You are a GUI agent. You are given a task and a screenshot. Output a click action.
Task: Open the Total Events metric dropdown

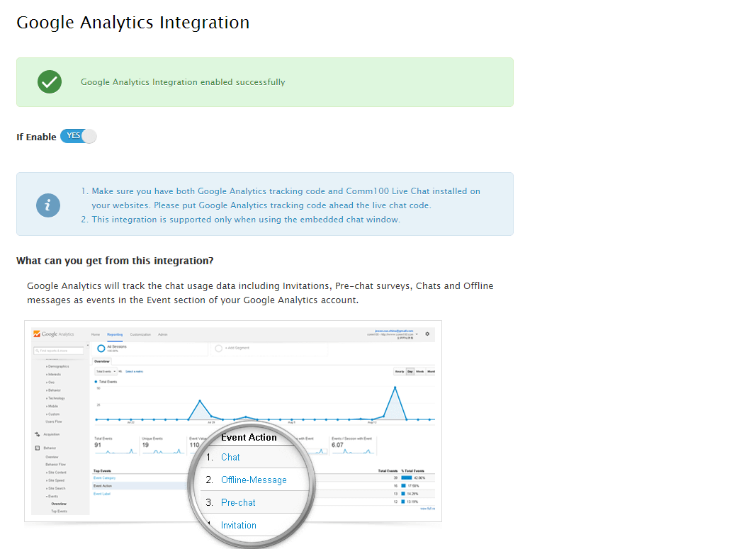106,371
